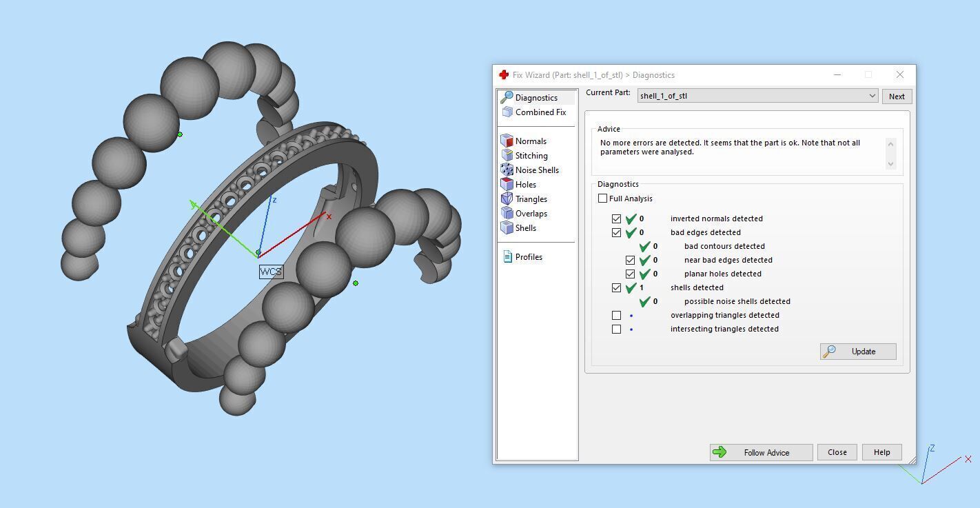Click the WCS label in the viewport
The height and width of the screenshot is (508, 980).
tap(271, 272)
